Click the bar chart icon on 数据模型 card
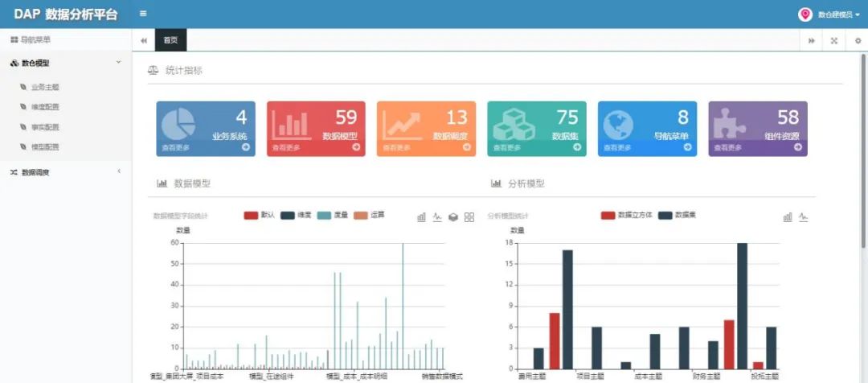 tap(291, 126)
